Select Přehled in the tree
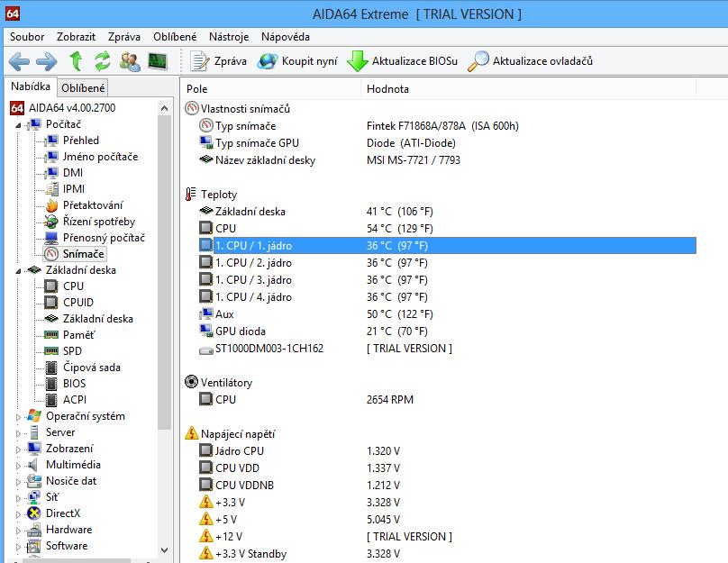The image size is (728, 563). [71, 141]
